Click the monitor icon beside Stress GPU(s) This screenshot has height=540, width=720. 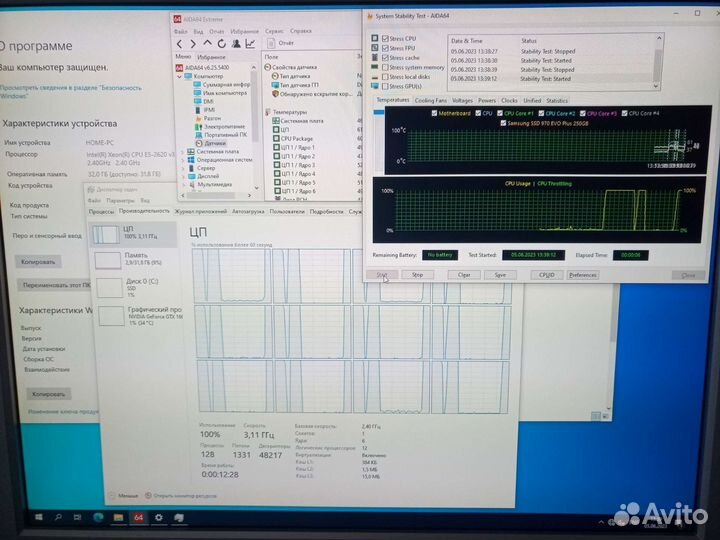[375, 86]
